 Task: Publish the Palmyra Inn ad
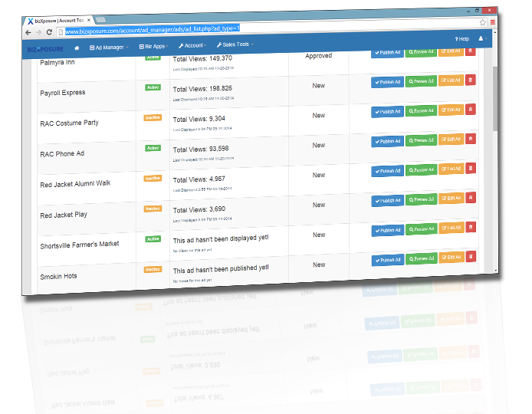[387, 53]
